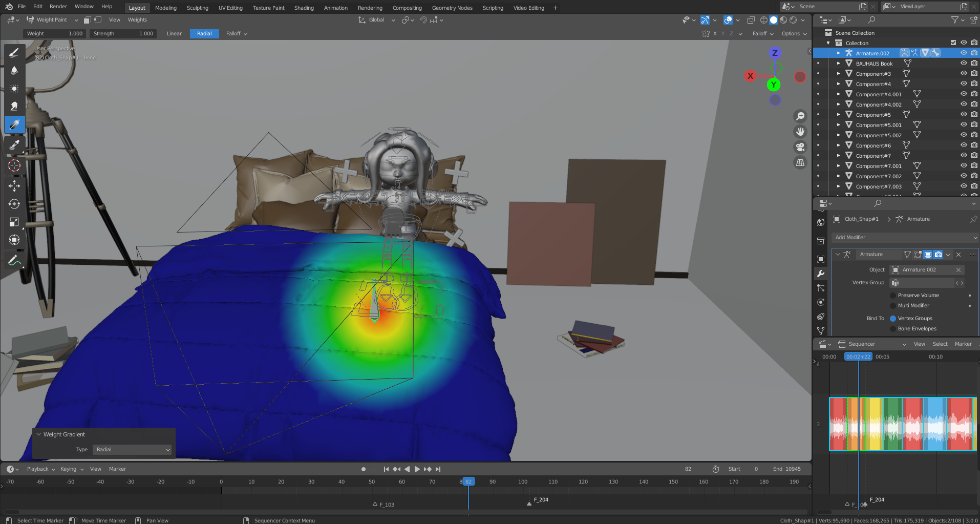
Task: Collapse the Armature modifier panel
Action: click(838, 255)
